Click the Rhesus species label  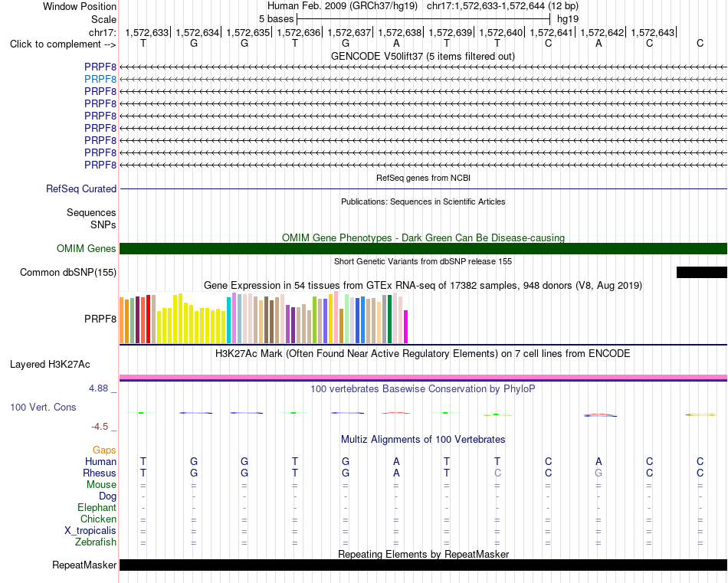100,473
